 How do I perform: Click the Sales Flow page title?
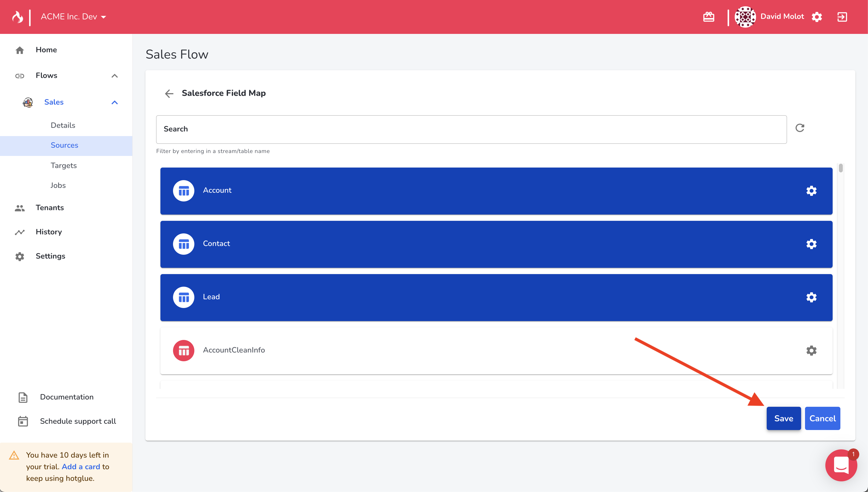(x=177, y=54)
